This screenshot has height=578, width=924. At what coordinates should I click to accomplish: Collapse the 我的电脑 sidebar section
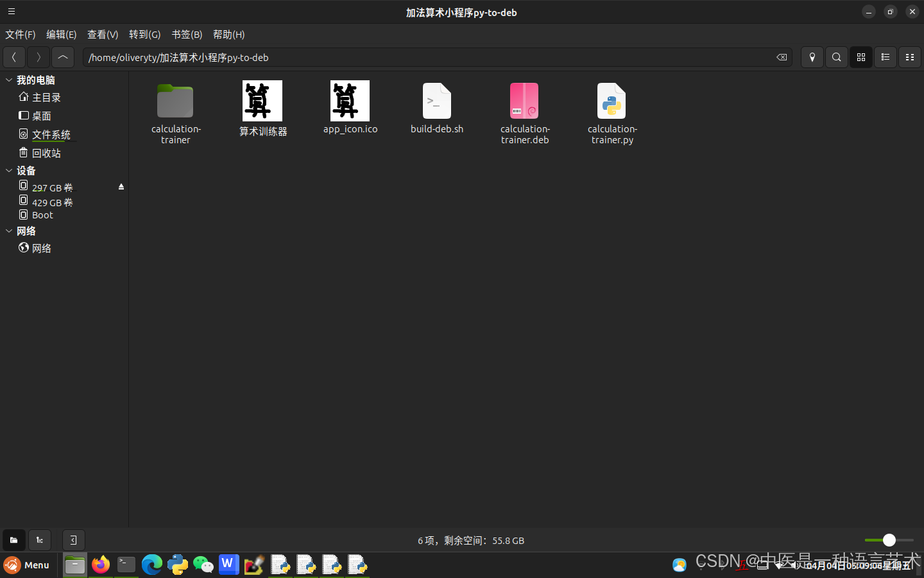(x=9, y=80)
